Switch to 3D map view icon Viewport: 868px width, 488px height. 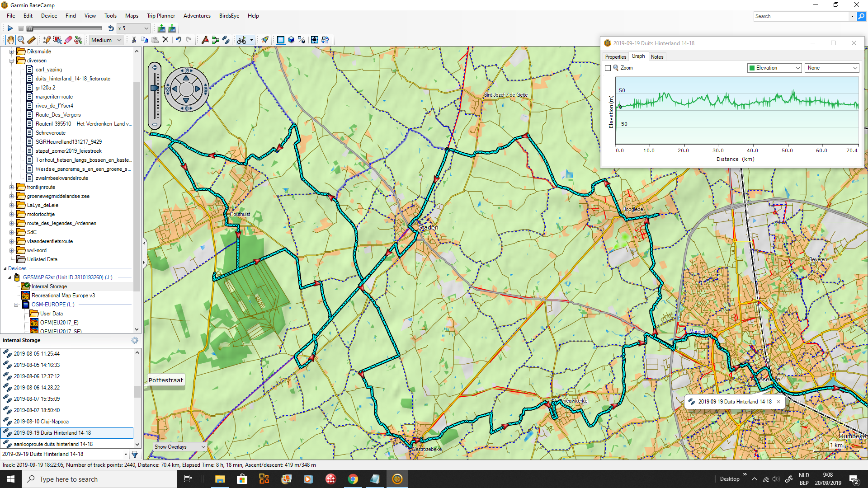[x=291, y=40]
